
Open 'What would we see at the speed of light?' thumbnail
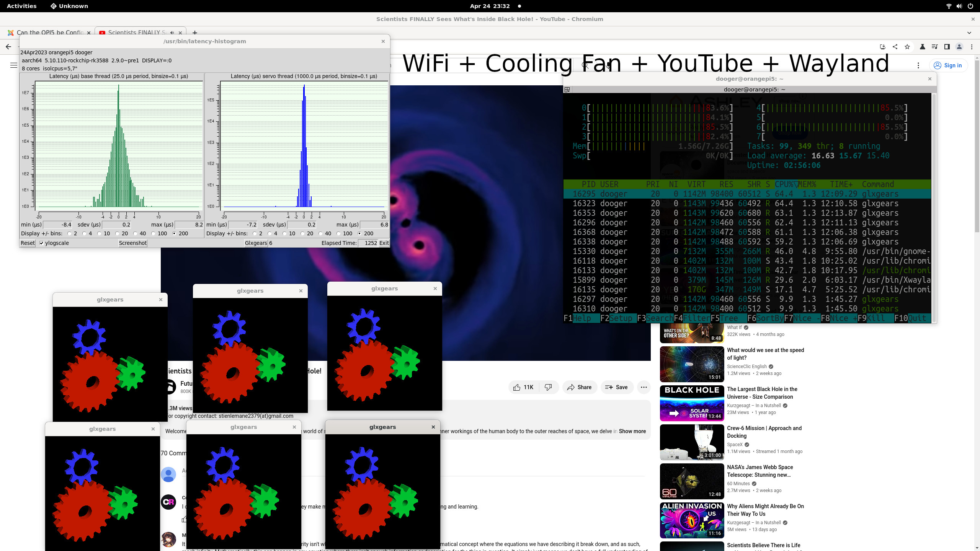pos(692,364)
